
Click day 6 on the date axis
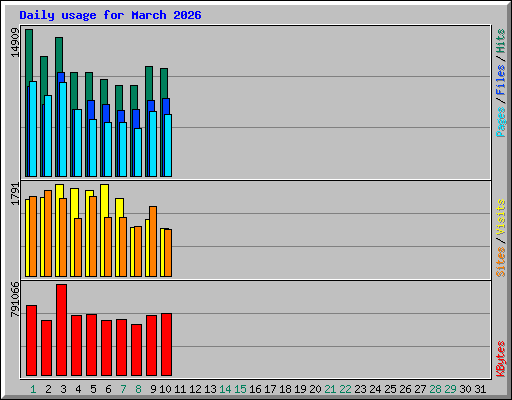108,389
